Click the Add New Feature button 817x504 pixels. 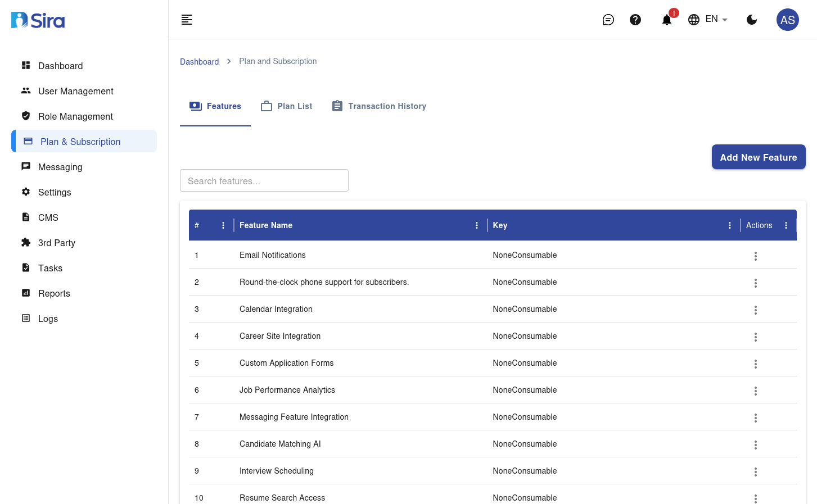758,157
